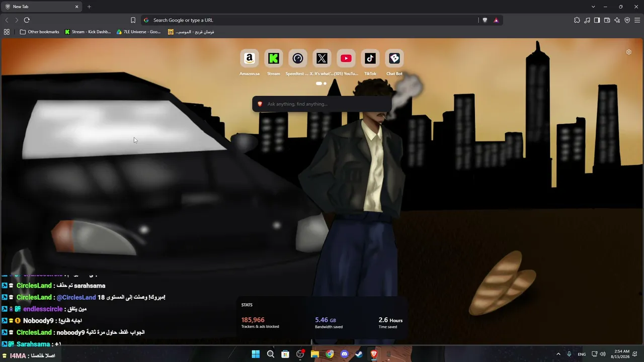The width and height of the screenshot is (644, 362).
Task: Open the browser main hamburger menu
Action: tap(637, 20)
